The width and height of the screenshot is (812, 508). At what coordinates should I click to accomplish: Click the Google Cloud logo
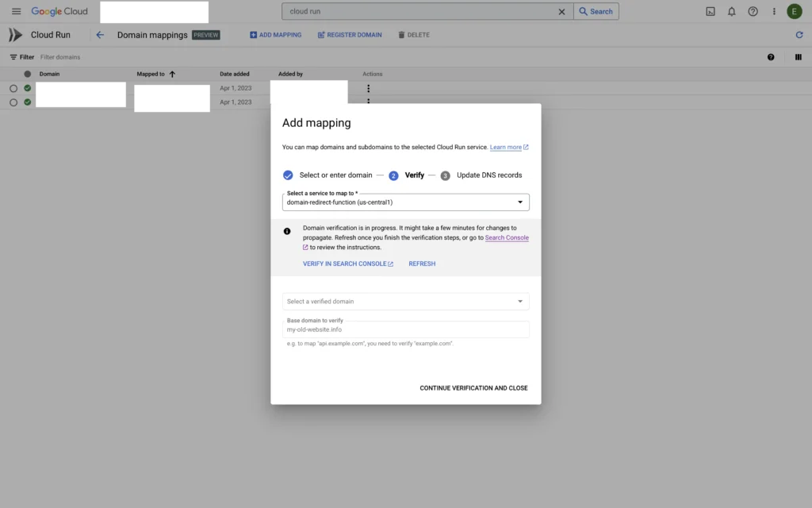pos(59,11)
